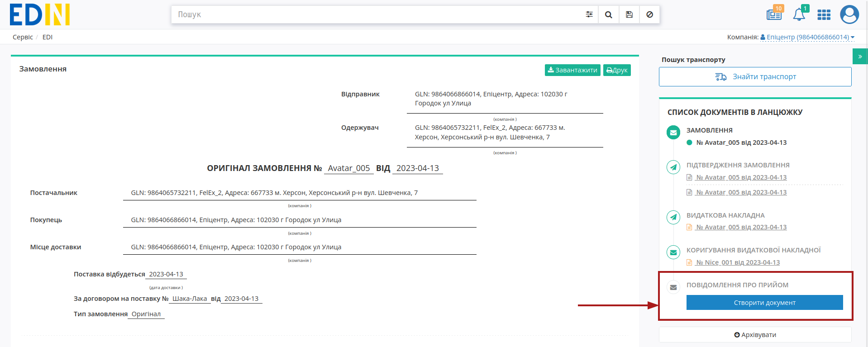This screenshot has width=868, height=347.
Task: Click the magnifier search icon
Action: click(609, 14)
